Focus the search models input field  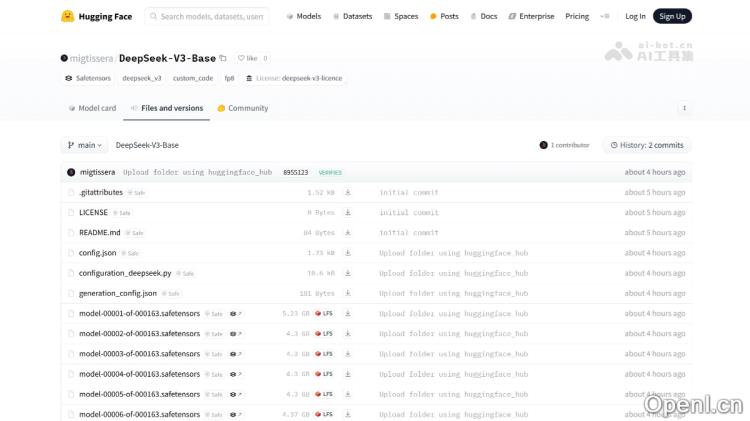click(x=207, y=16)
